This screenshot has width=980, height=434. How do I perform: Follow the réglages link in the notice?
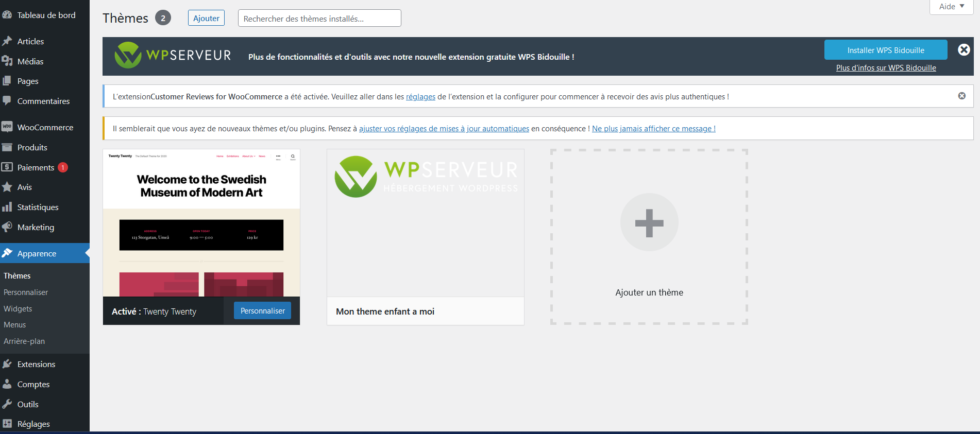420,97
